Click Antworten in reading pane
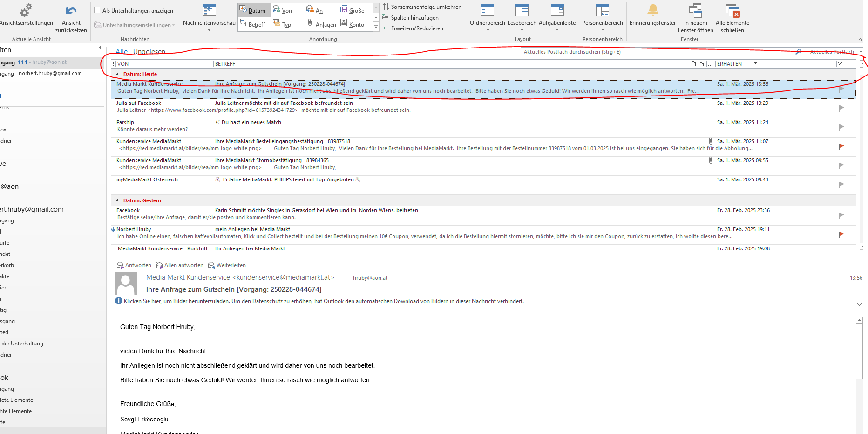Image resolution: width=868 pixels, height=434 pixels. point(134,265)
